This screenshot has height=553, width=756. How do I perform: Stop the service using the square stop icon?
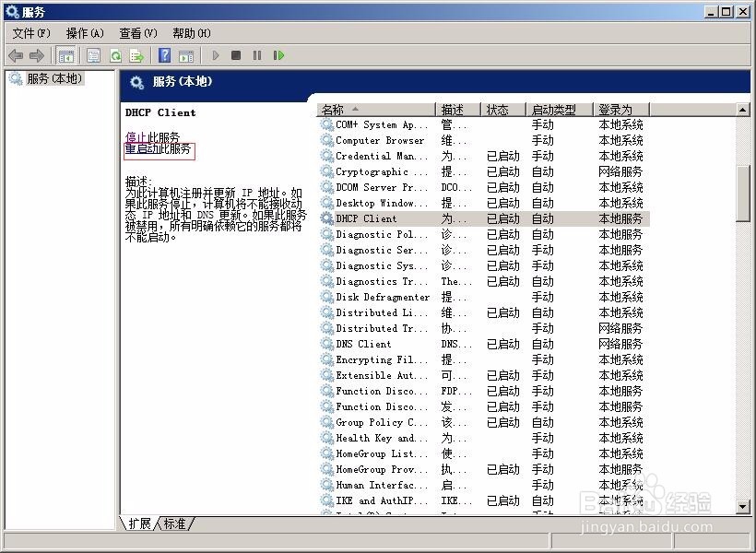point(236,54)
